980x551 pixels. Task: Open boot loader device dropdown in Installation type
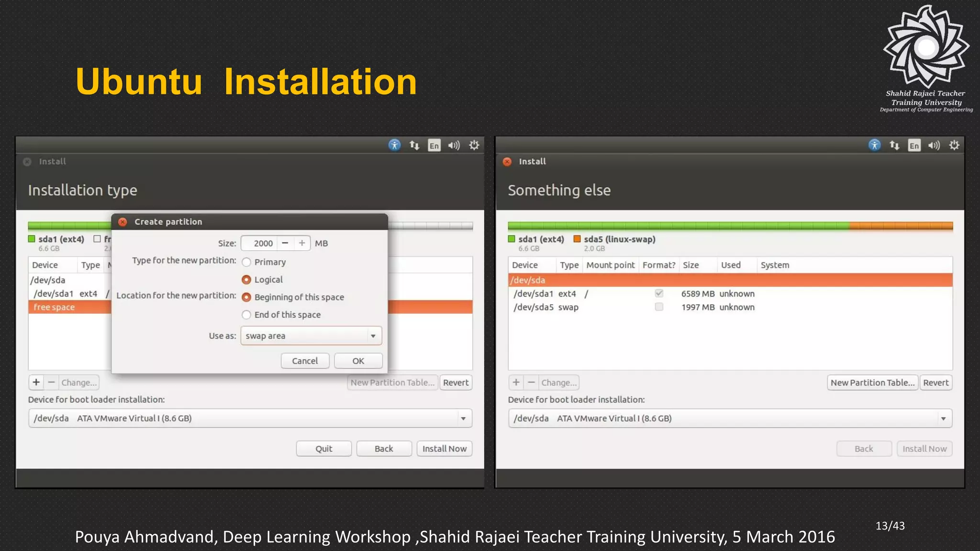coord(250,418)
